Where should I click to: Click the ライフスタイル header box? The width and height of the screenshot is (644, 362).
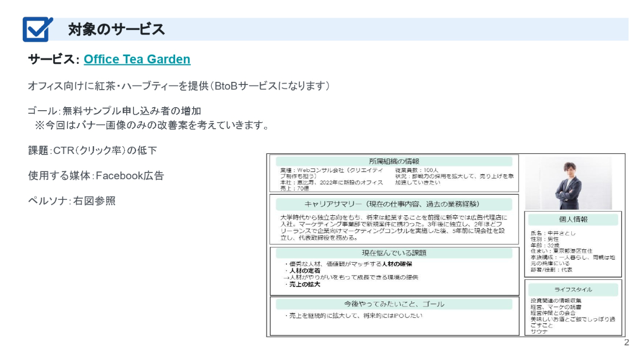coord(573,289)
